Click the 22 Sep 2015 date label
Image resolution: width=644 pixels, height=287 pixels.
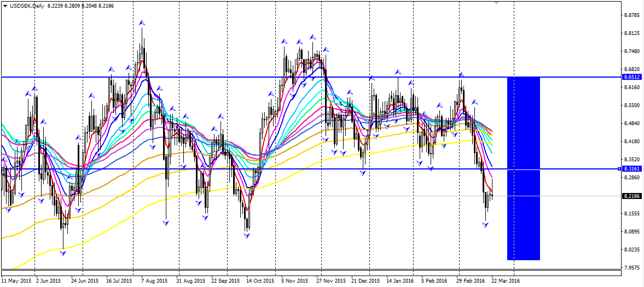[x=225, y=281]
